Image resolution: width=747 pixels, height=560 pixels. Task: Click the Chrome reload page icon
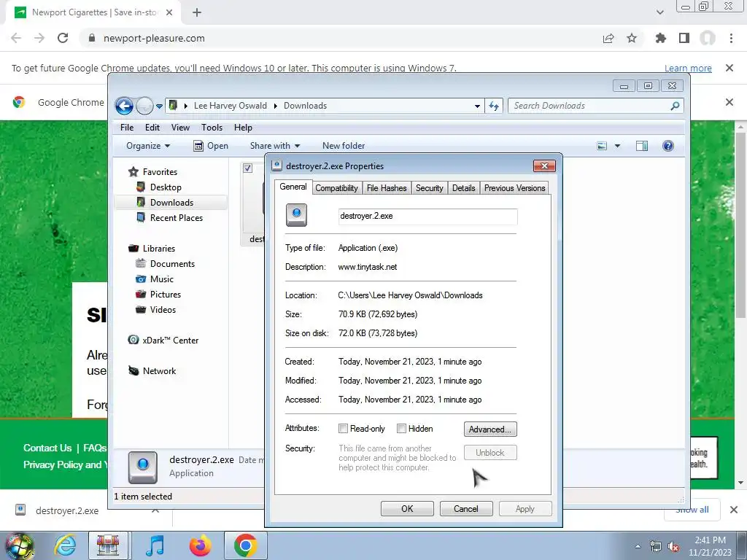click(x=63, y=38)
